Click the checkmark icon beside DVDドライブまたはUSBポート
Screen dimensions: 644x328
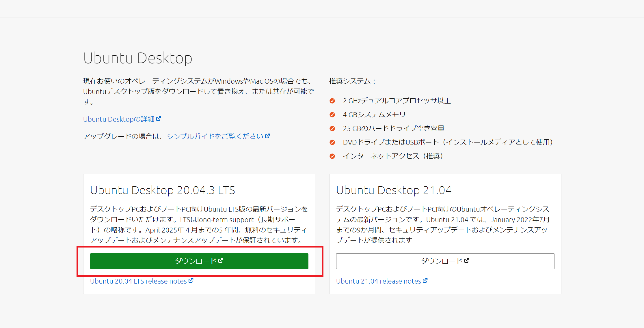point(332,142)
